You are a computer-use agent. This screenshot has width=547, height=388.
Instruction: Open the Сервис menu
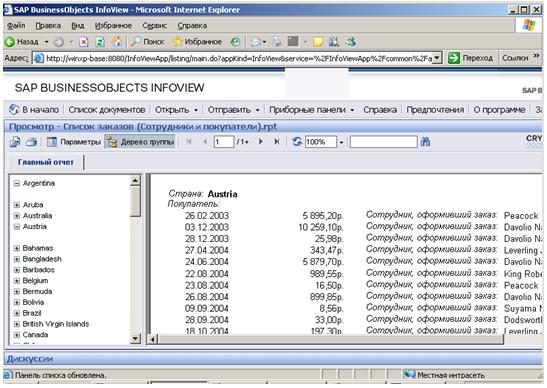[x=155, y=25]
